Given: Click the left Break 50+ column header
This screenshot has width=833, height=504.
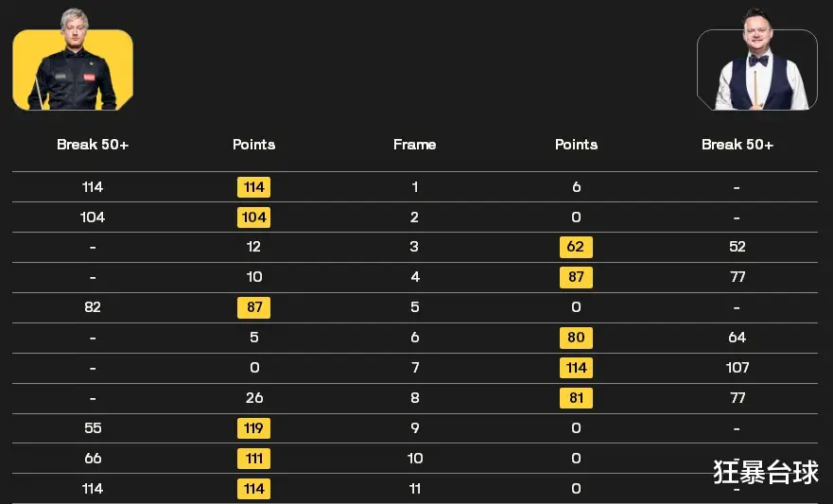Looking at the screenshot, I should pyautogui.click(x=93, y=145).
